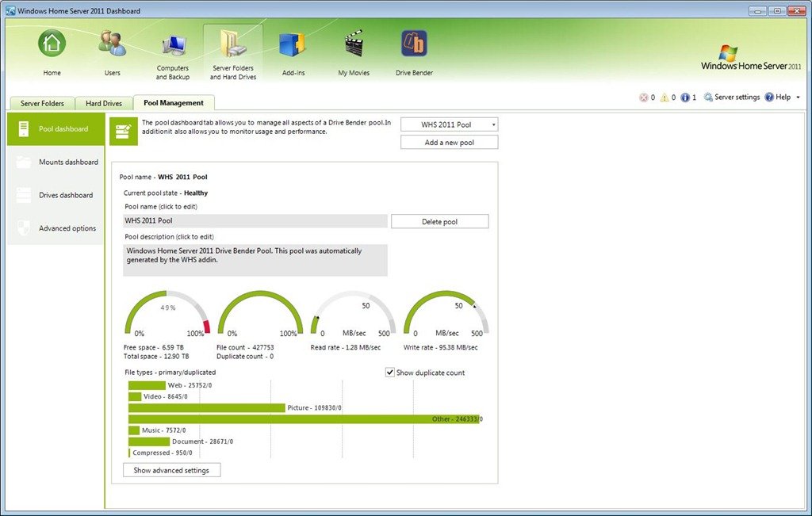Click the free space 49% gauge

tap(167, 312)
